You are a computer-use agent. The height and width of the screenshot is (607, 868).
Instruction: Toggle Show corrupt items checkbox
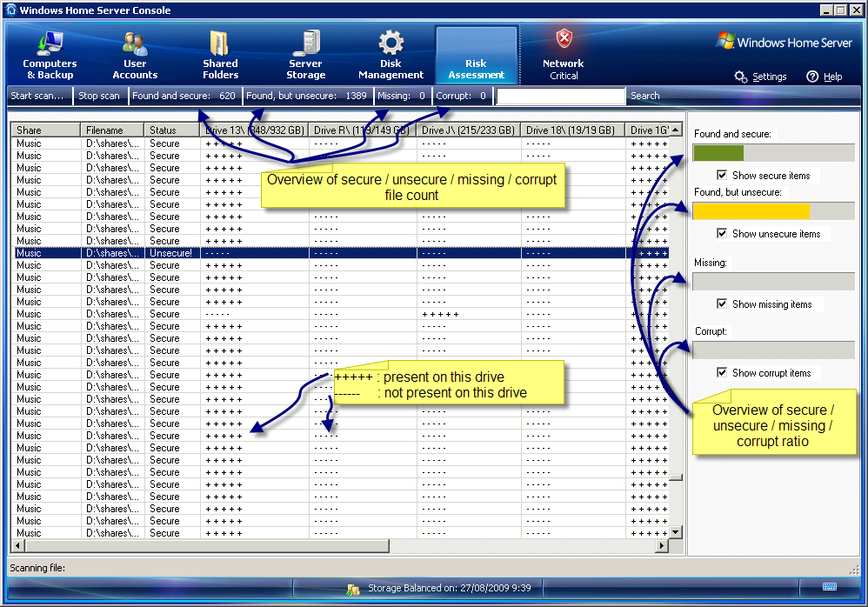click(722, 372)
